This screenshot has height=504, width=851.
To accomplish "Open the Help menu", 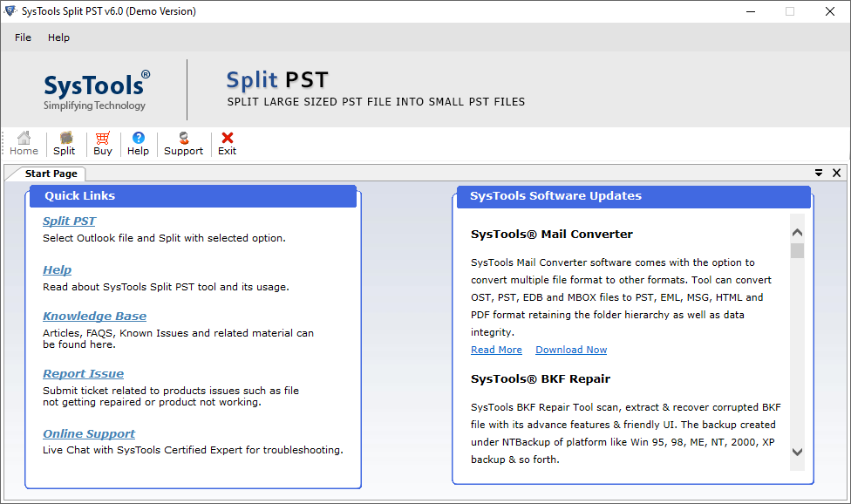I will 58,37.
